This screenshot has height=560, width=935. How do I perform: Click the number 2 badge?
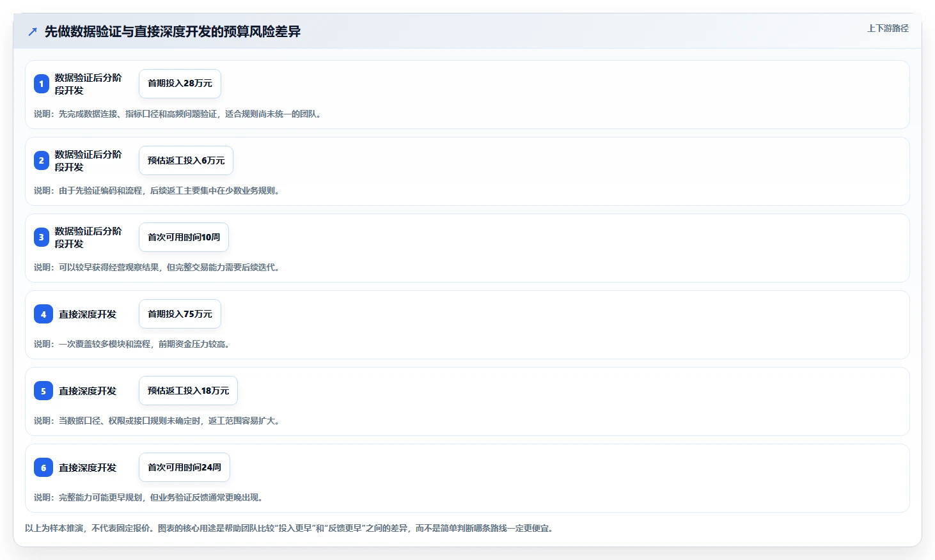point(42,160)
